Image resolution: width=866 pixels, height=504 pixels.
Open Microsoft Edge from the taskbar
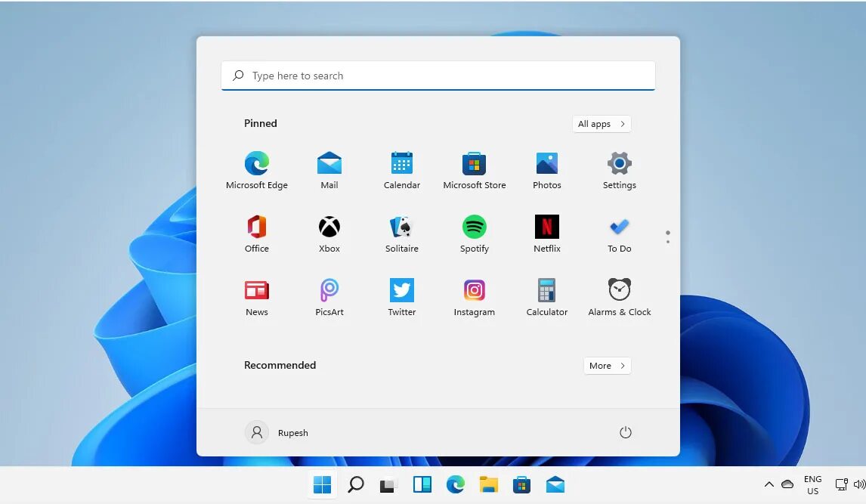coord(455,484)
